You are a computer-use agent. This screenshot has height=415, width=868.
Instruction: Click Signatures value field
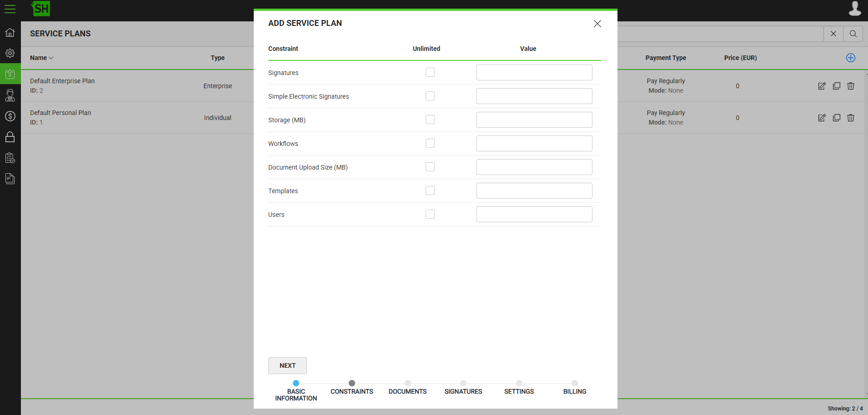(x=534, y=72)
